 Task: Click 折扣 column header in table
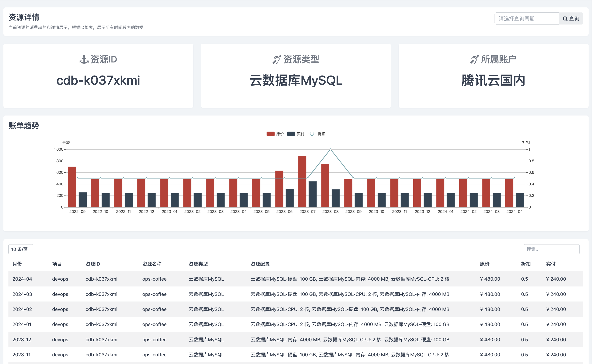525,264
